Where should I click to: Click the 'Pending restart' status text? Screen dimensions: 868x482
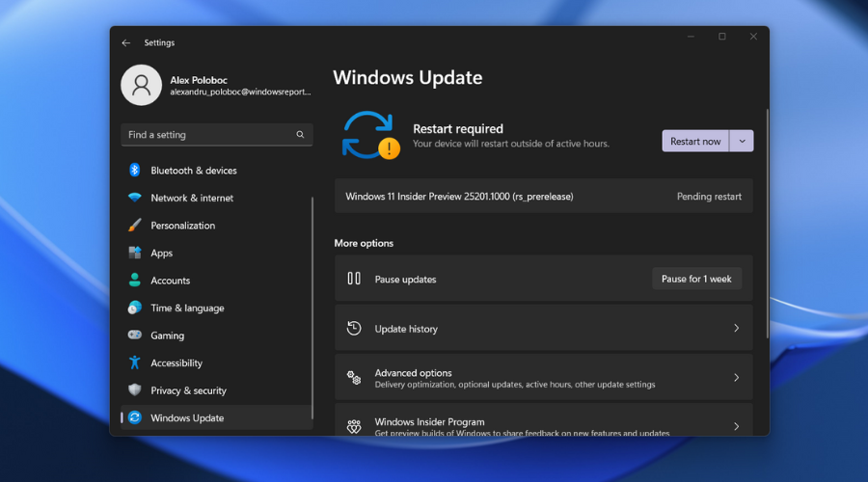click(x=709, y=197)
